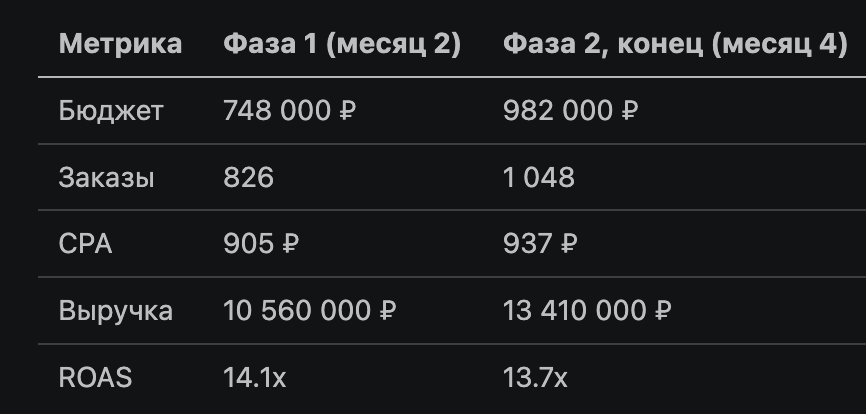Click the 14.1x ROAS value
The image size is (866, 414).
coord(254,378)
